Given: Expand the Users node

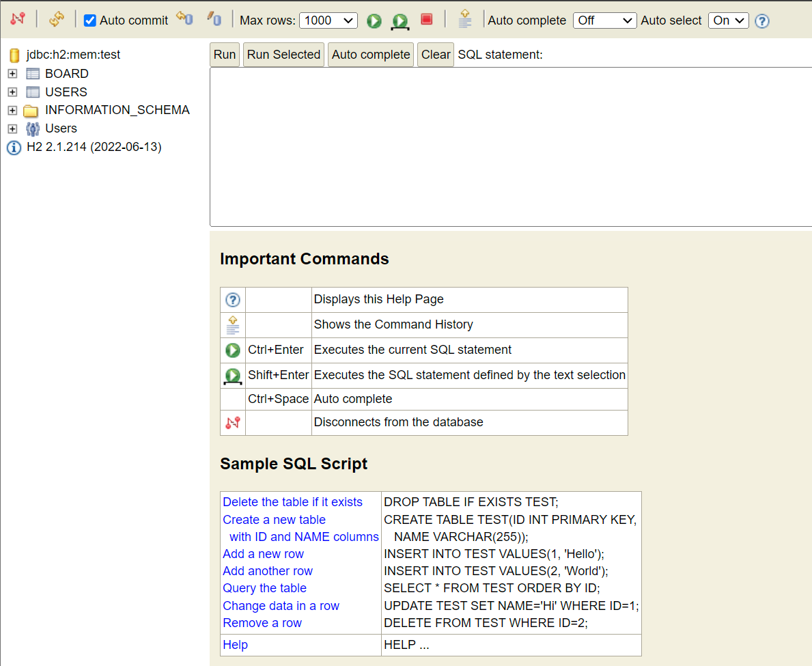Looking at the screenshot, I should (x=12, y=128).
